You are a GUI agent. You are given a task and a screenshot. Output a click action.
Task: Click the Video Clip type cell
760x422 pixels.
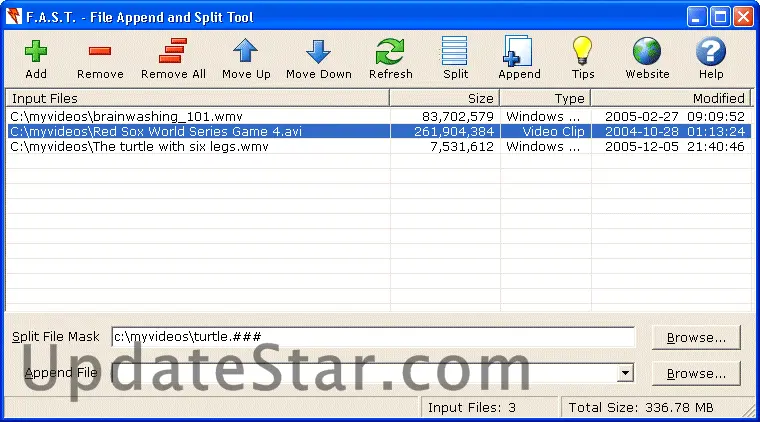coord(554,131)
